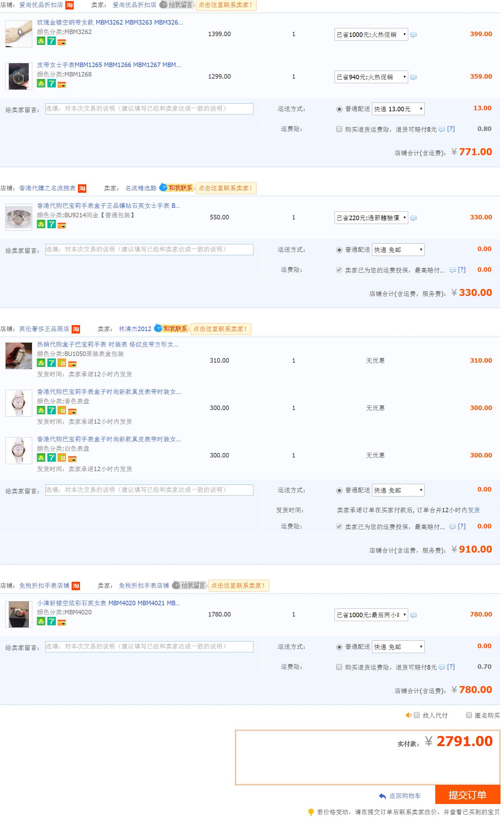This screenshot has height=817, width=504.
Task: Click comment bubble icon beside 已省940元 promotion
Action: (x=413, y=77)
